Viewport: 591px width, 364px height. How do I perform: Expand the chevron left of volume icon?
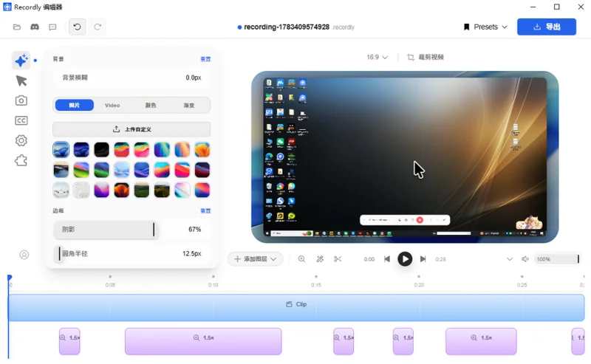pos(510,259)
